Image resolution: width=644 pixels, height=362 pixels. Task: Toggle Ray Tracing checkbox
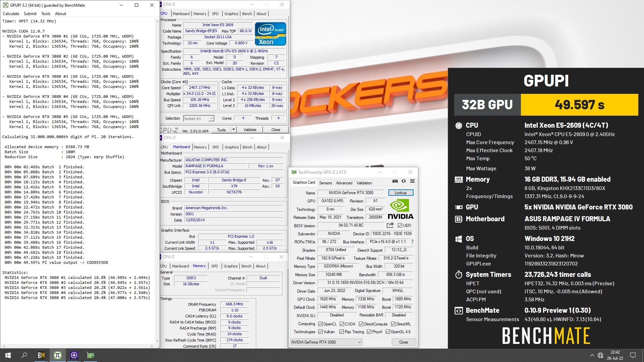(x=341, y=332)
